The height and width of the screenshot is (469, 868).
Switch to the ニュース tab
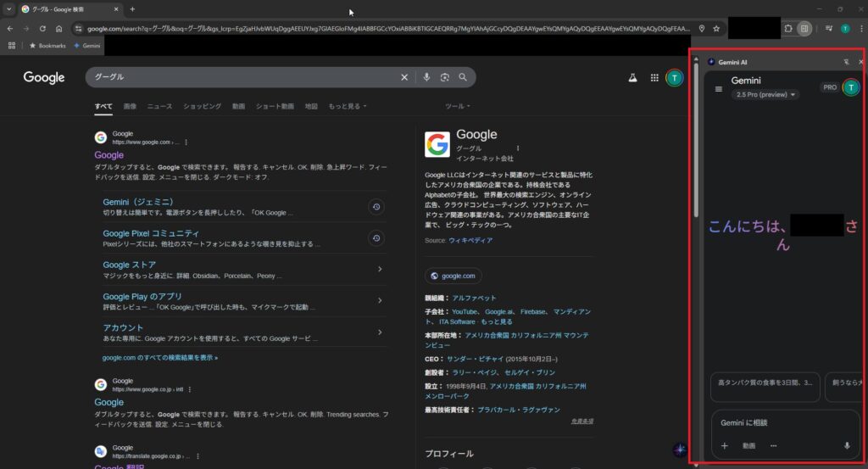pos(159,106)
